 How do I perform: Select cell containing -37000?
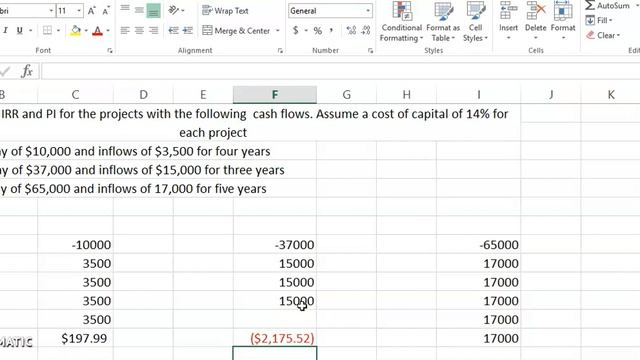[x=275, y=244]
